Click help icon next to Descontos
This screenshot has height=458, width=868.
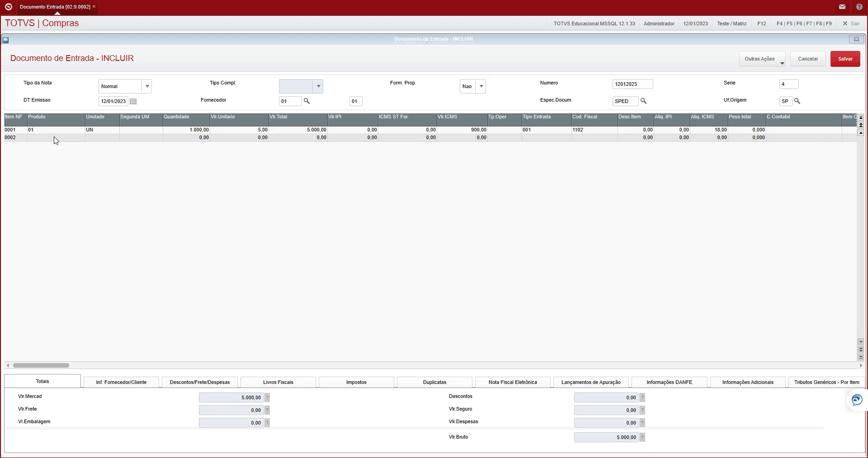642,397
